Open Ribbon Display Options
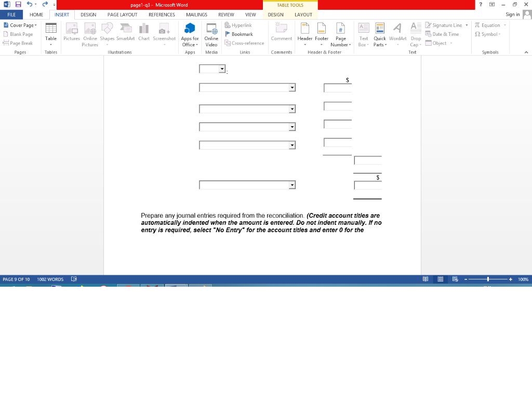This screenshot has height=402, width=532. [491, 4]
